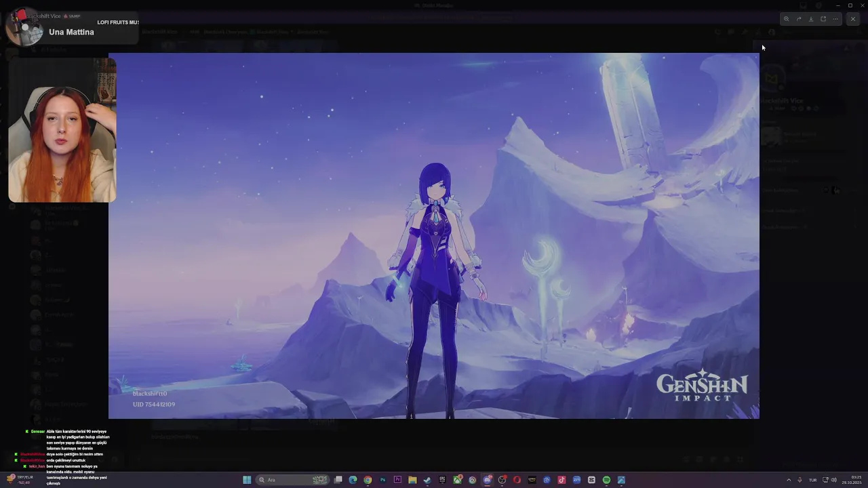The height and width of the screenshot is (488, 868).
Task: Open the network status tray icon
Action: point(825,480)
